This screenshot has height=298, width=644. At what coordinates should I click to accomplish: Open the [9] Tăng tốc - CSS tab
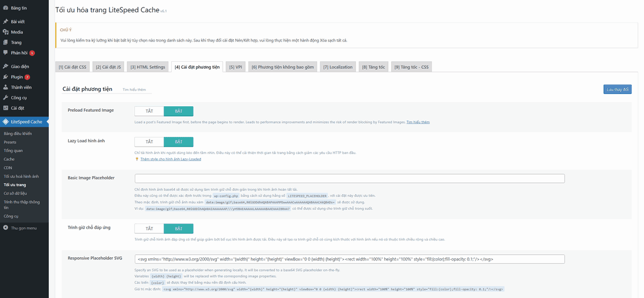(412, 67)
